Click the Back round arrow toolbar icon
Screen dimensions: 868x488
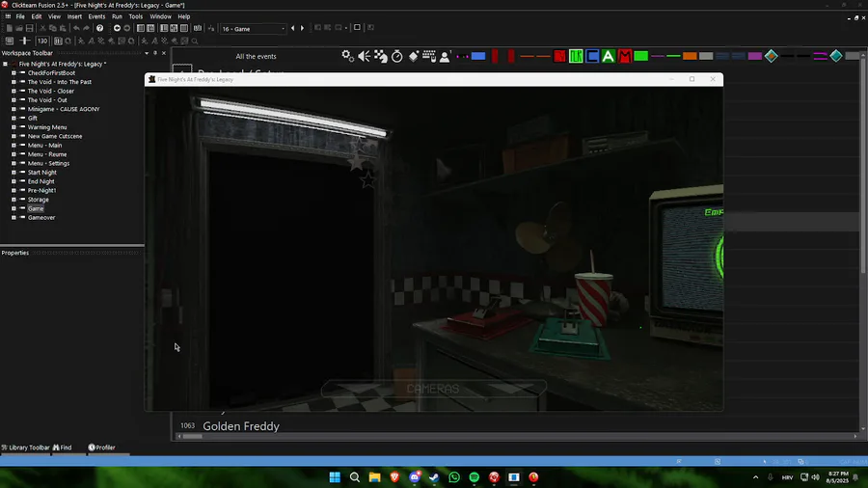pyautogui.click(x=117, y=28)
